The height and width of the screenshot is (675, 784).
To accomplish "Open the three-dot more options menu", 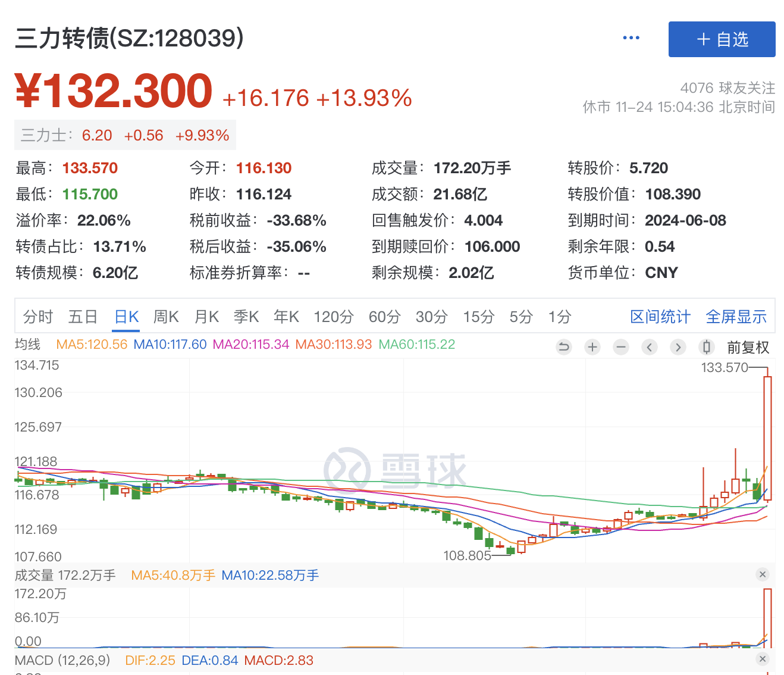I will point(631,38).
